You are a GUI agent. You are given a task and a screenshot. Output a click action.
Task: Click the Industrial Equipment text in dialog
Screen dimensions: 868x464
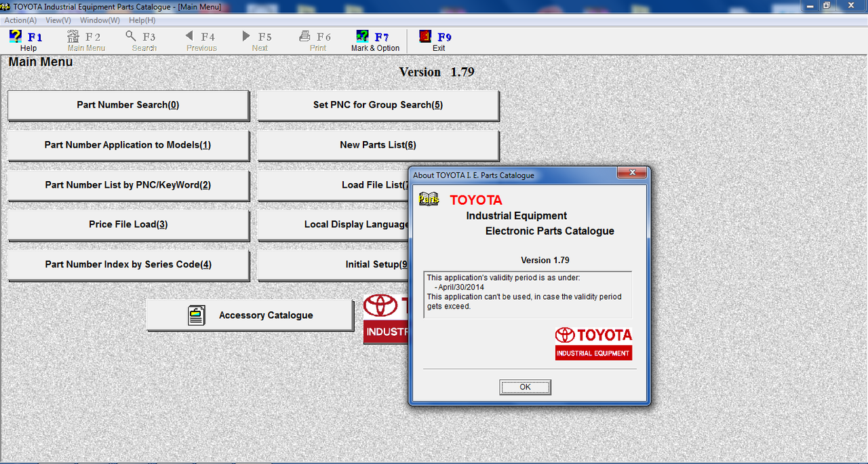click(516, 216)
